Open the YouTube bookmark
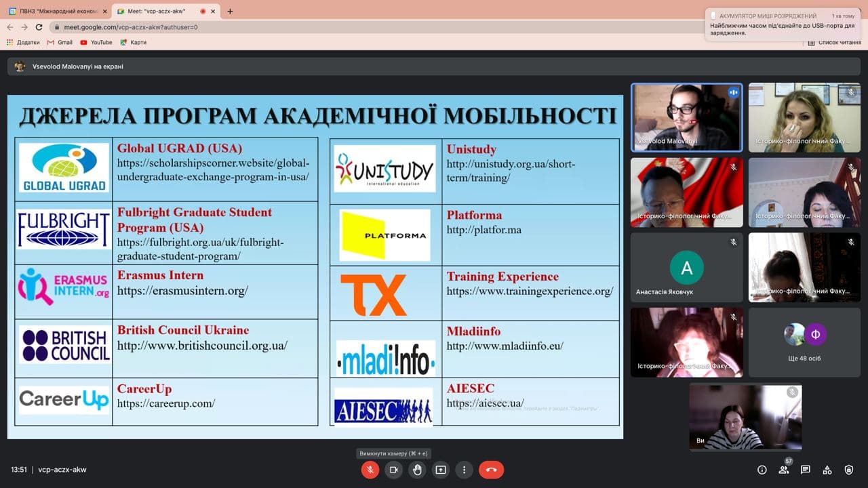This screenshot has width=868, height=488. click(96, 42)
